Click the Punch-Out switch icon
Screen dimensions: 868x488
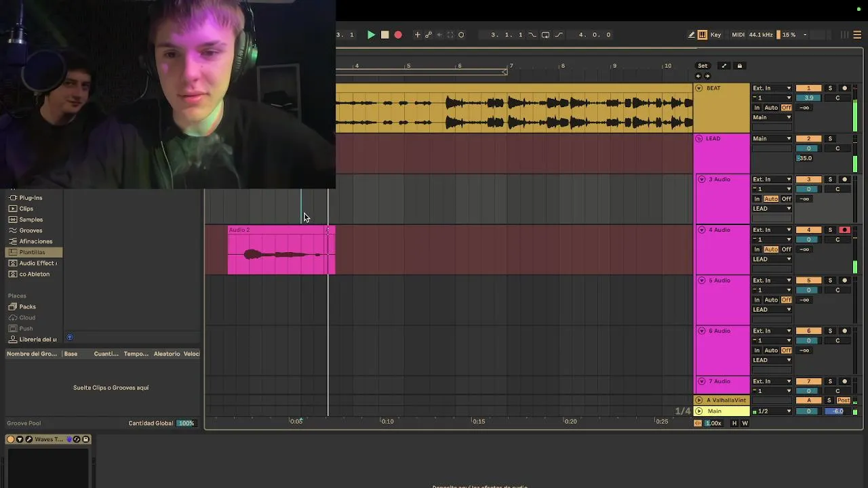[x=559, y=35]
